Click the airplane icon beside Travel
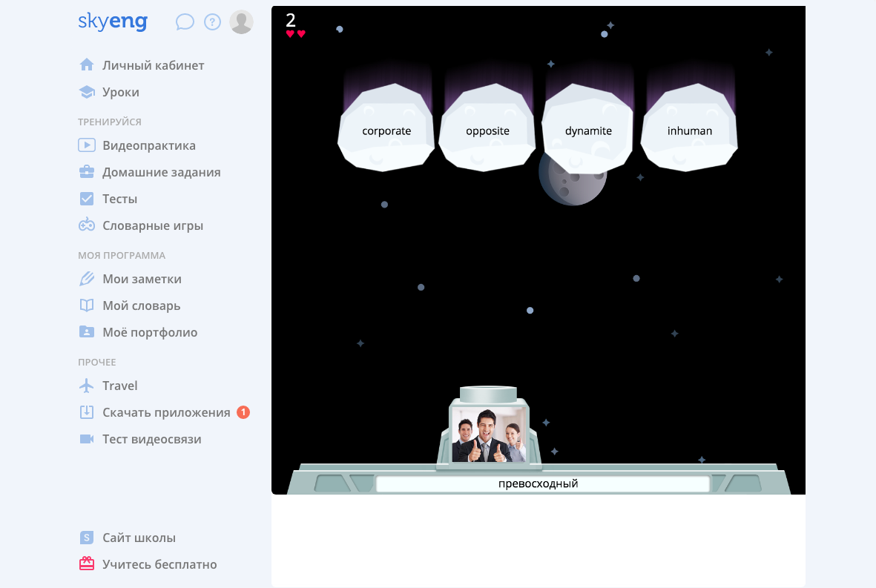 click(87, 386)
